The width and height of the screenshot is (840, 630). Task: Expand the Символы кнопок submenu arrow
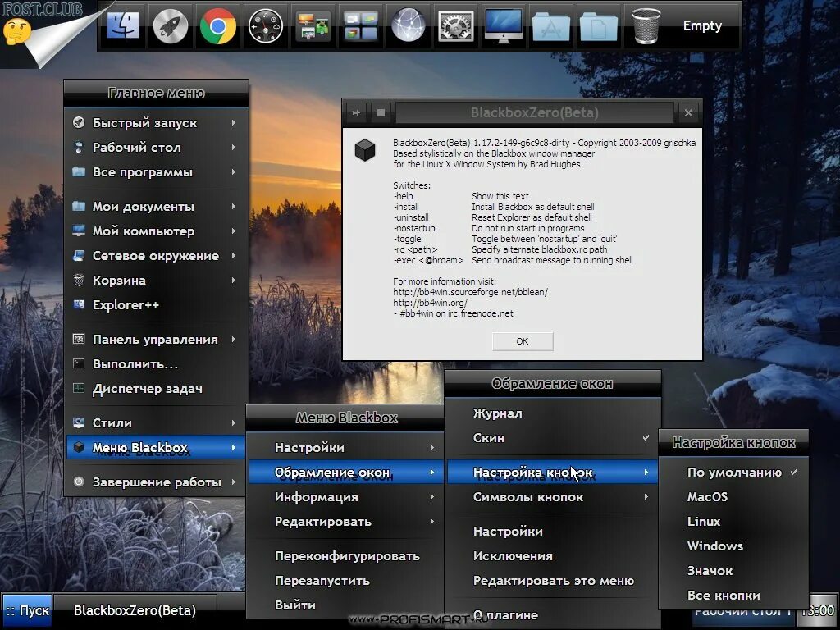pos(646,496)
